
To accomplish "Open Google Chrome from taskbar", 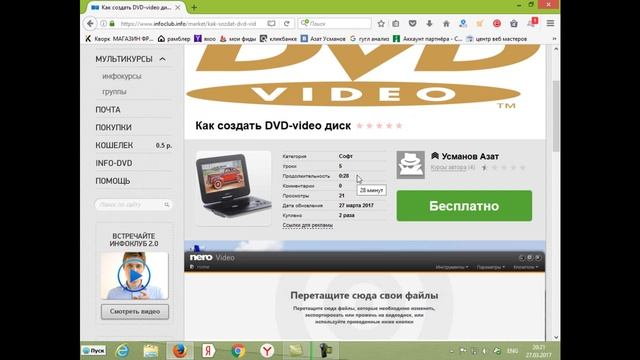I will point(238,351).
